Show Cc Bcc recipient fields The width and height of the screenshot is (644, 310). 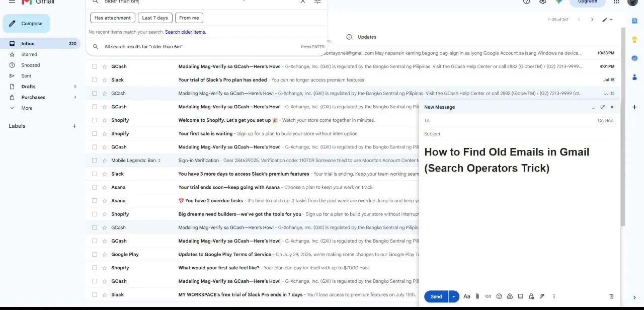tap(605, 121)
